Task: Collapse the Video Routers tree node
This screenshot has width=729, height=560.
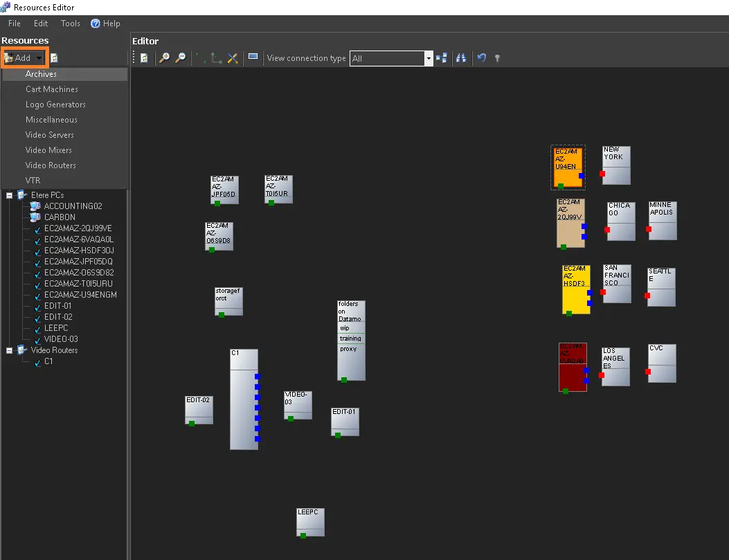Action: (10, 350)
